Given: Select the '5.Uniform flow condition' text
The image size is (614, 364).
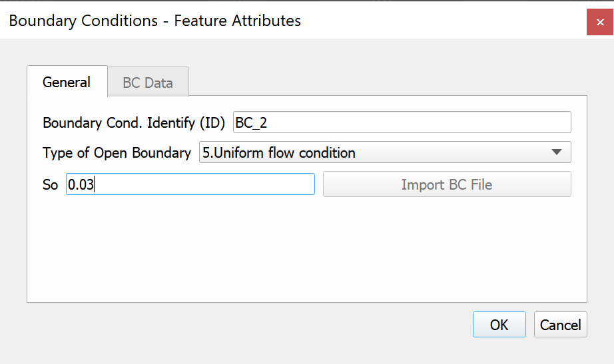Looking at the screenshot, I should pyautogui.click(x=278, y=153).
